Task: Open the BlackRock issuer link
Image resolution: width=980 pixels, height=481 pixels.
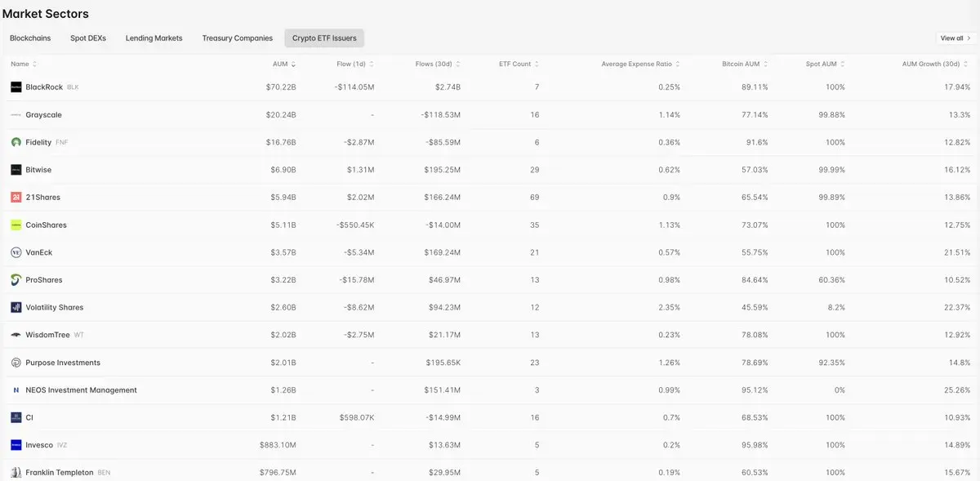Action: 44,87
